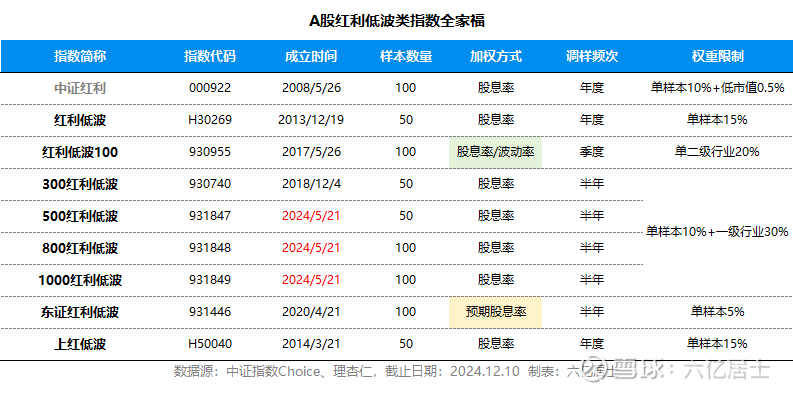The image size is (793, 393).
Task: Click weight limit 单样本10%+低市值0.5%
Action: (717, 88)
